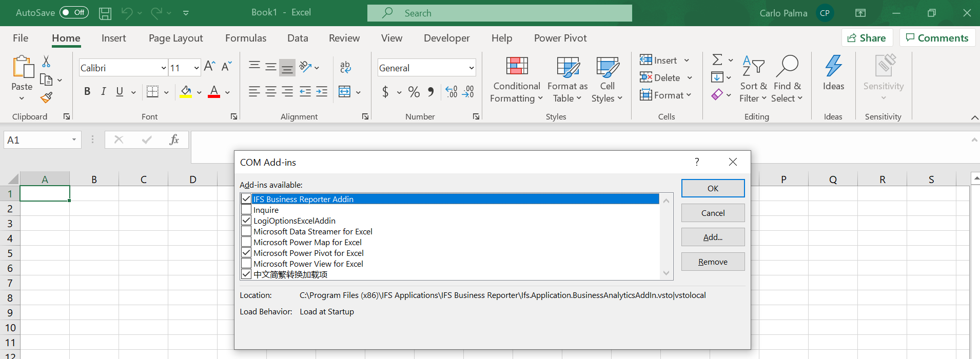Viewport: 980px width, 359px height.
Task: Click the Cut scissors icon
Action: point(46,62)
